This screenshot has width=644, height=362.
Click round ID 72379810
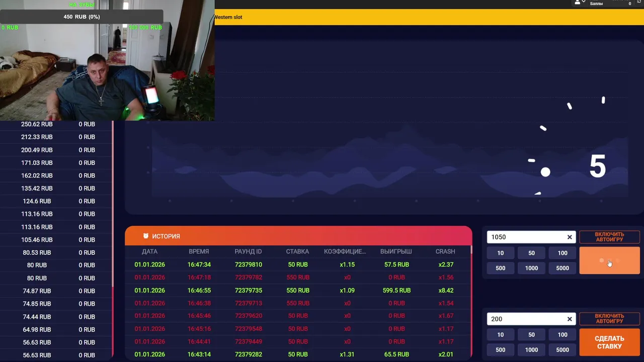[x=248, y=264]
